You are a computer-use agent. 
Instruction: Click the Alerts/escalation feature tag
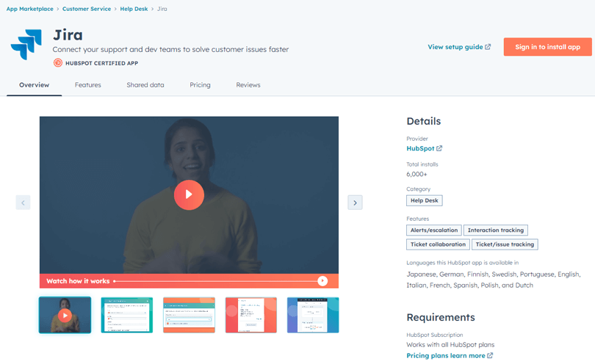(x=434, y=230)
